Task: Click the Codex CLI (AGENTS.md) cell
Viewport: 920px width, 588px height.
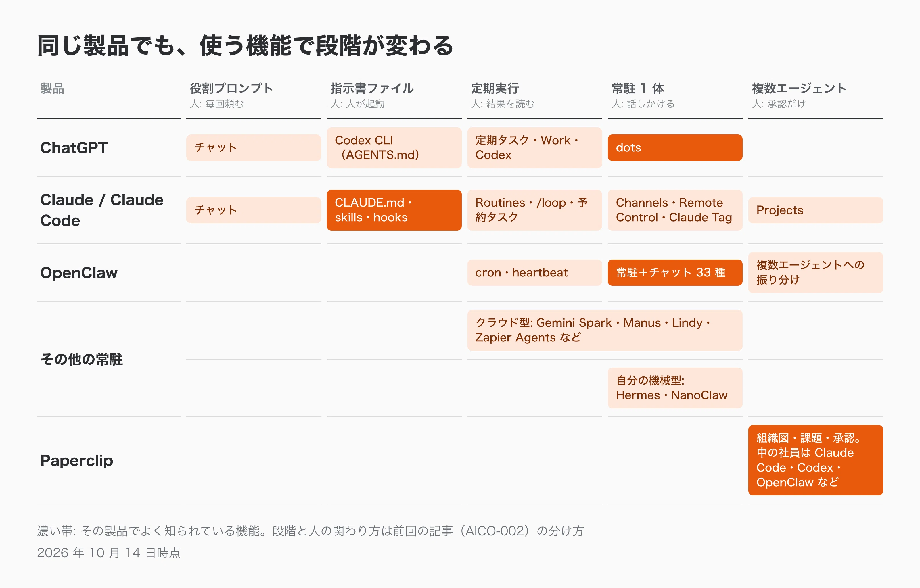Action: point(394,148)
